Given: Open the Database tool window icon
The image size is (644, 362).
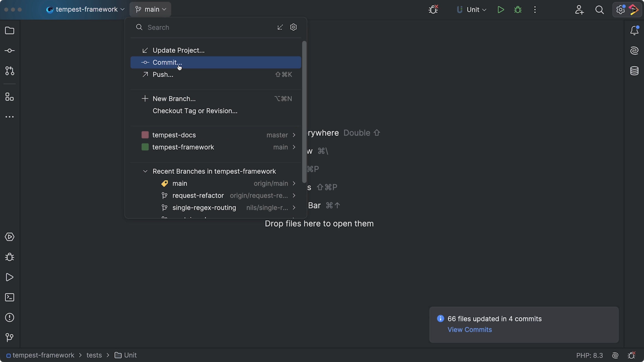Looking at the screenshot, I should tap(634, 71).
